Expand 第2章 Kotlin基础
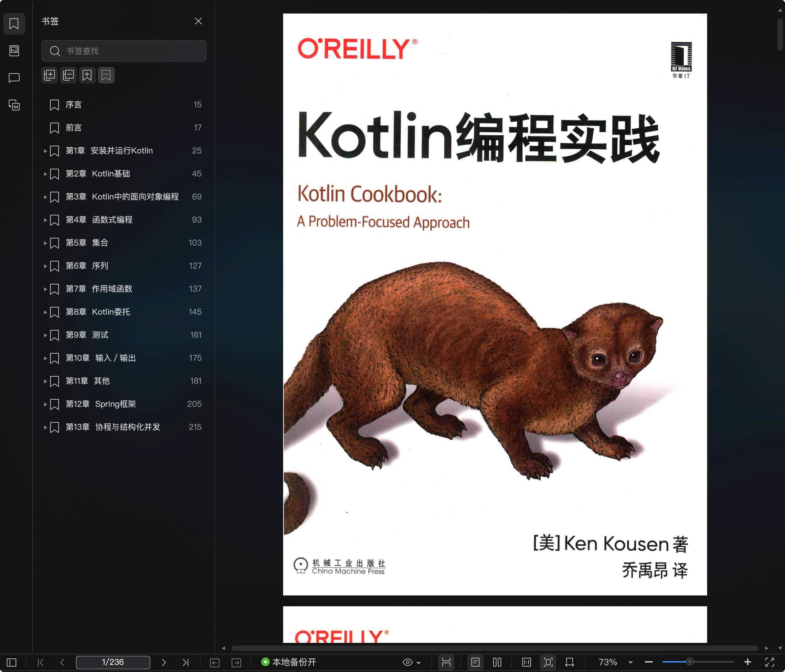Screen dimensions: 785x672 tap(45, 174)
